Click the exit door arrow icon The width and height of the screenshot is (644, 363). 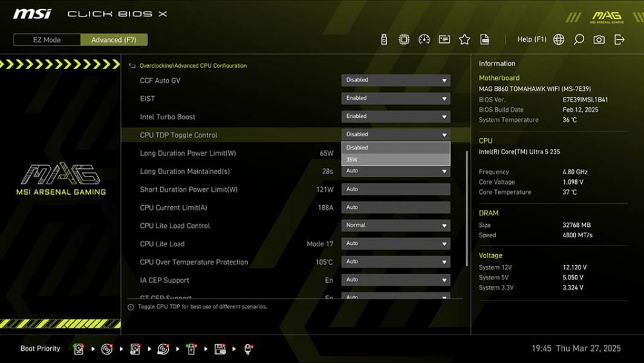point(619,39)
